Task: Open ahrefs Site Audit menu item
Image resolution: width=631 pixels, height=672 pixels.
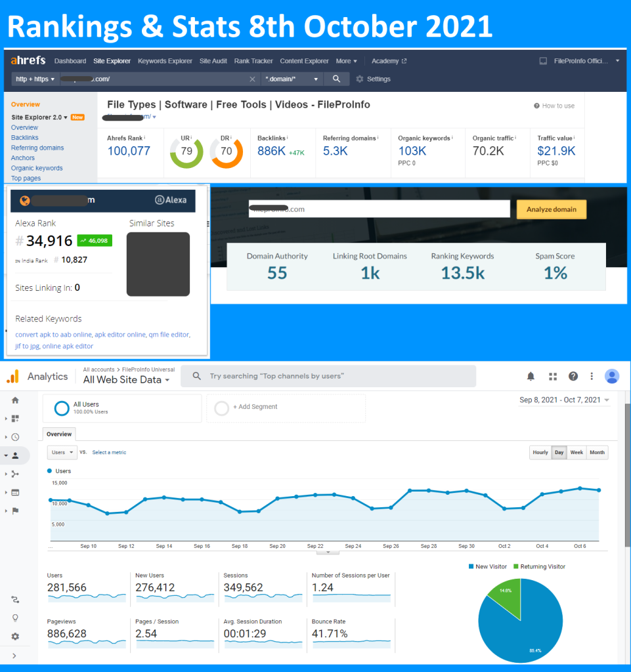Action: tap(213, 61)
